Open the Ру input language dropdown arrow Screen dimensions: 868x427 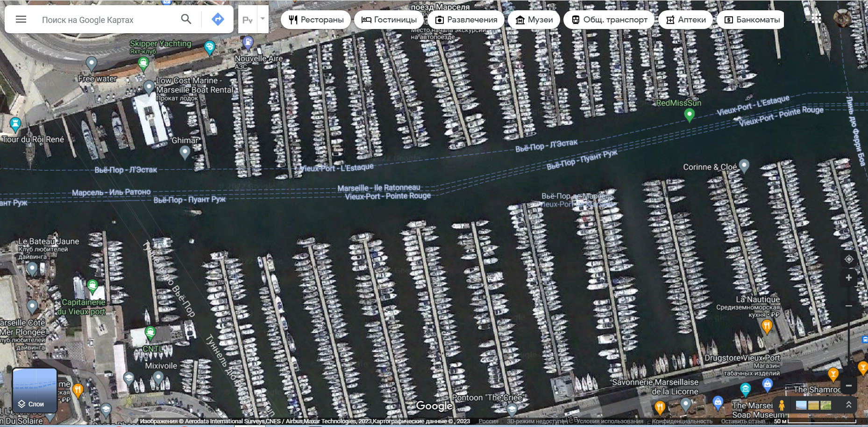click(x=263, y=19)
